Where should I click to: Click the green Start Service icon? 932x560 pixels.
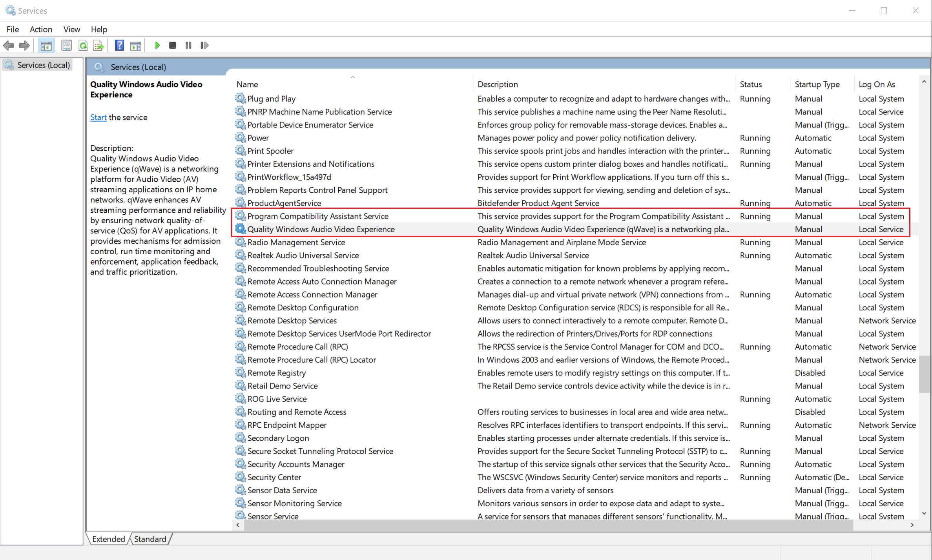(157, 46)
